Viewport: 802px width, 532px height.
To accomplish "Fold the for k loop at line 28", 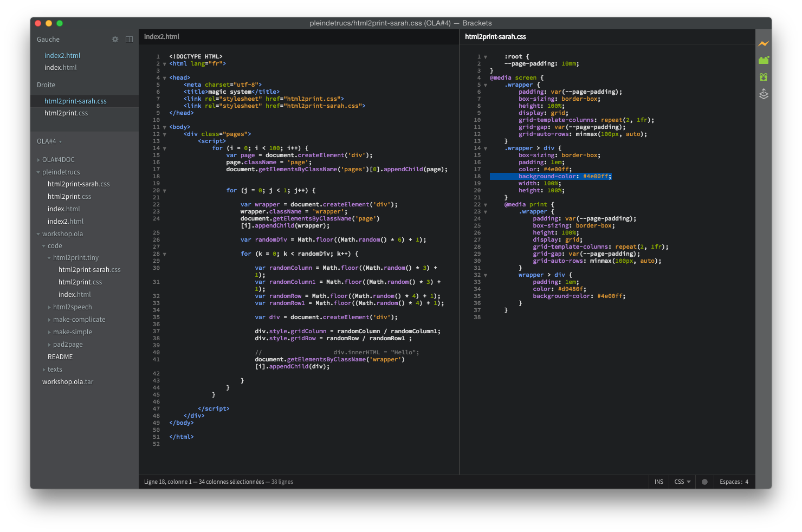I will [165, 254].
